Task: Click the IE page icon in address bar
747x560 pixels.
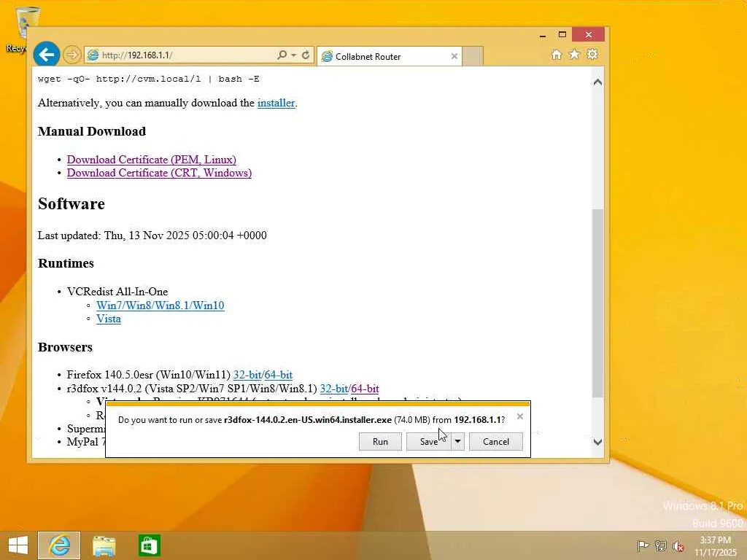Action: 93,55
